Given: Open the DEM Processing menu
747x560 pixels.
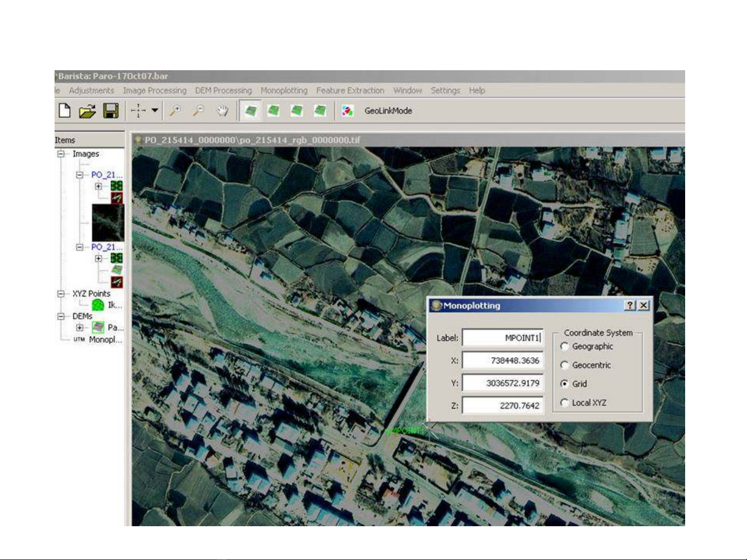Looking at the screenshot, I should [x=224, y=90].
